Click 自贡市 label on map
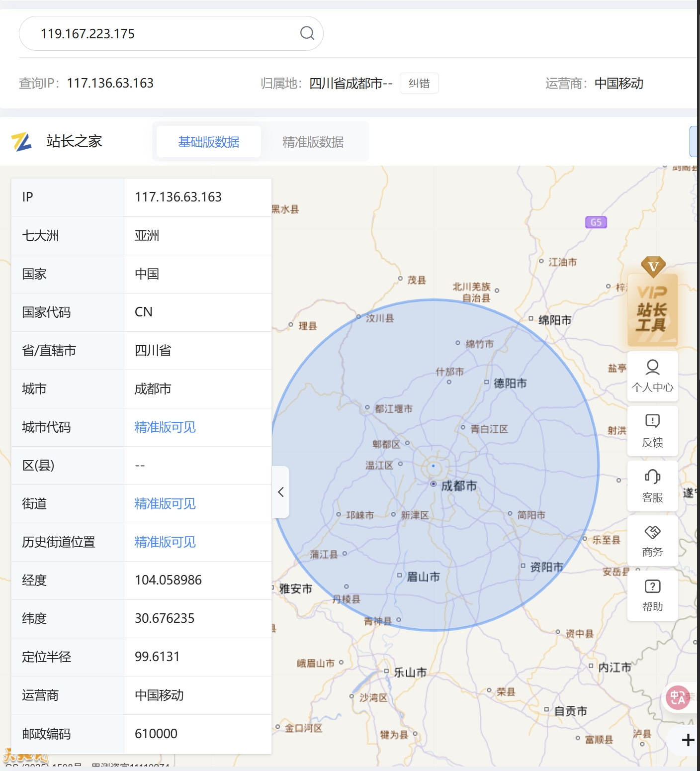This screenshot has height=771, width=700. [571, 711]
